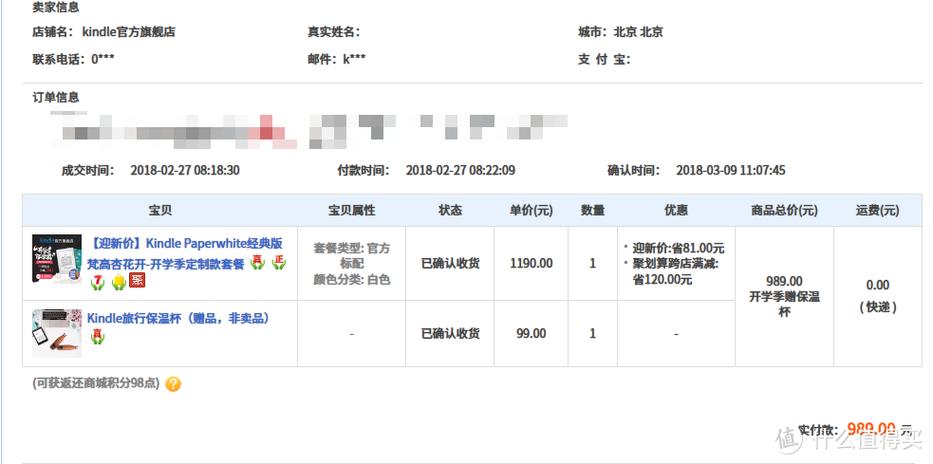
Task: Click 已确认收货 status in the Paperwhite row
Action: tap(450, 263)
